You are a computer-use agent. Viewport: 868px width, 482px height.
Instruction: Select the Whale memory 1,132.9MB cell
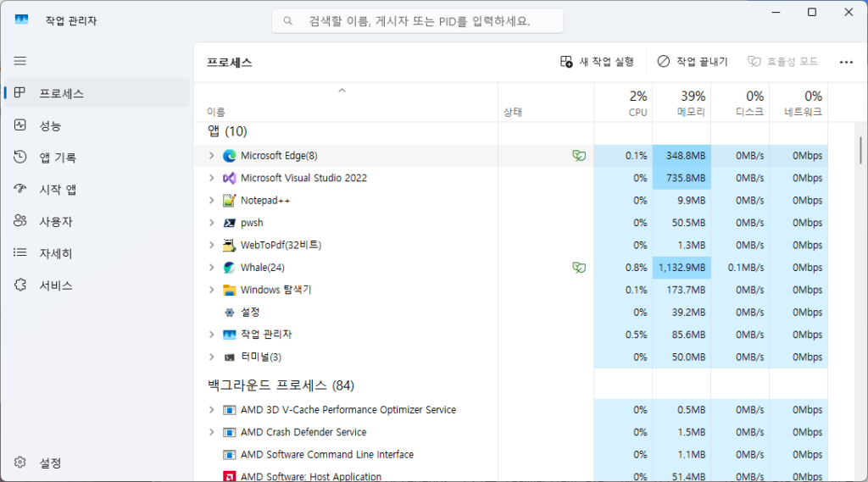point(682,268)
